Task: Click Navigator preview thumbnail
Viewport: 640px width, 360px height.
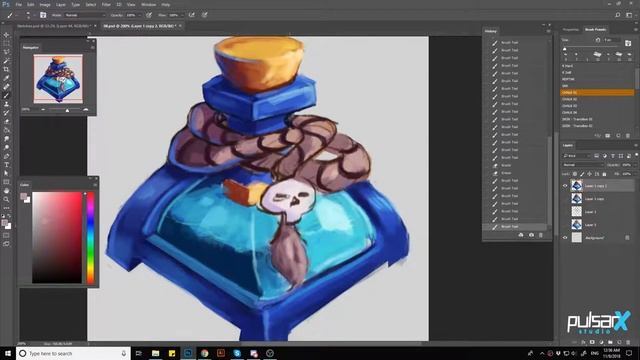Action: coord(58,78)
